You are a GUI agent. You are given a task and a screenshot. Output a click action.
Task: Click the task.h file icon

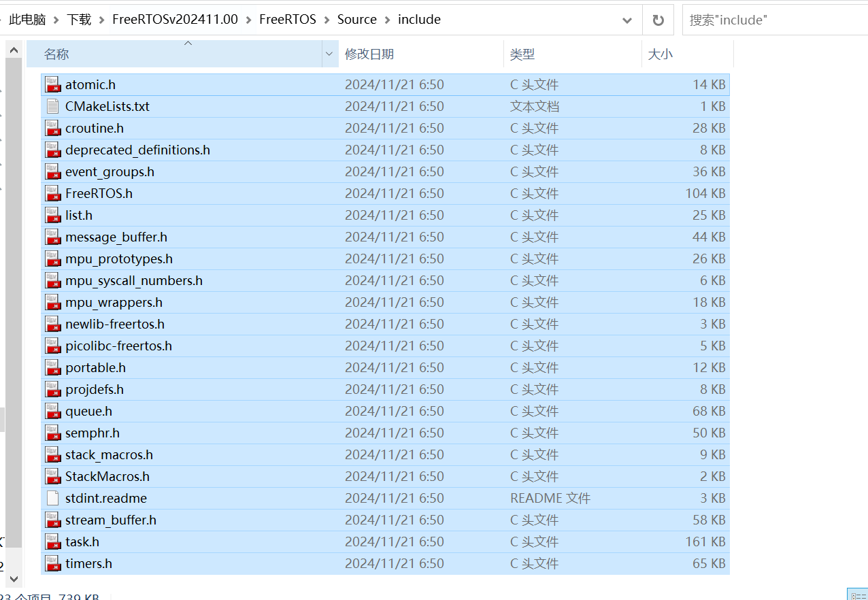click(53, 541)
